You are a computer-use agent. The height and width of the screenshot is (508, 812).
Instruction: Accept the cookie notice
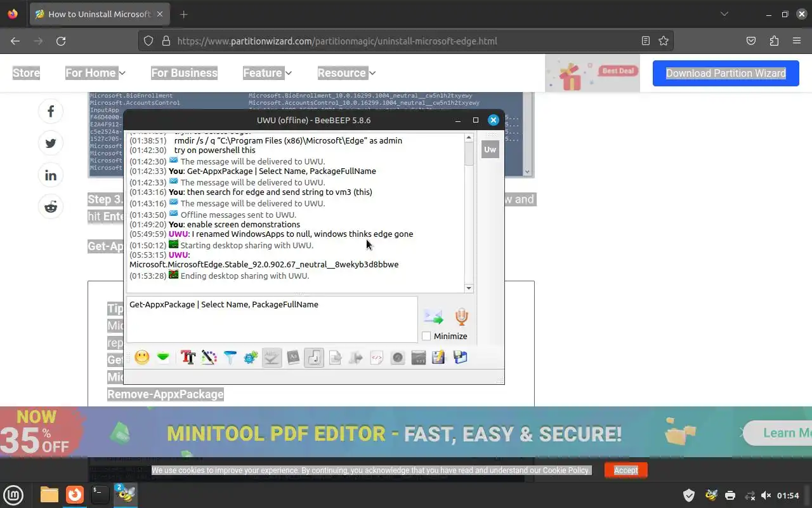[625, 470]
